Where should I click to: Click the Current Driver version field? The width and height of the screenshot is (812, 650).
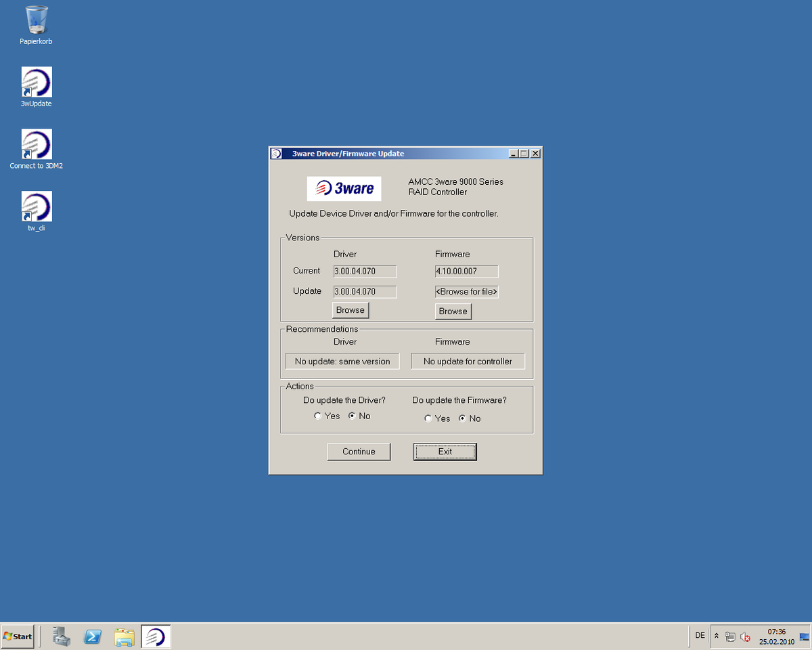pos(365,272)
